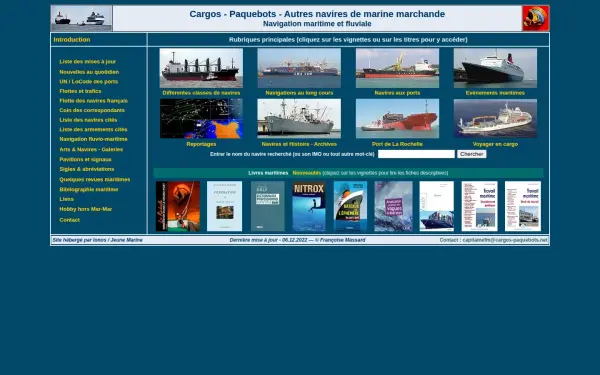Open UN / LoCode des ports
The height and width of the screenshot is (375, 600).
89,82
